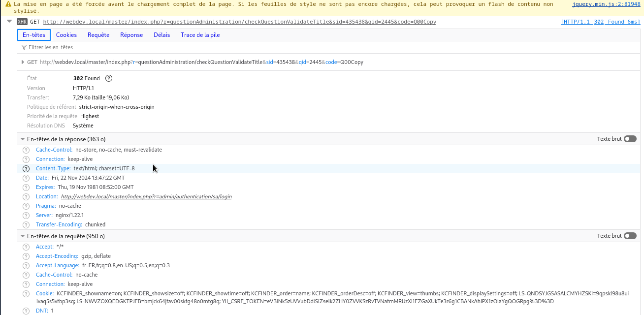Open help icon beside Content-Type header
644x315 pixels.
[x=26, y=168]
